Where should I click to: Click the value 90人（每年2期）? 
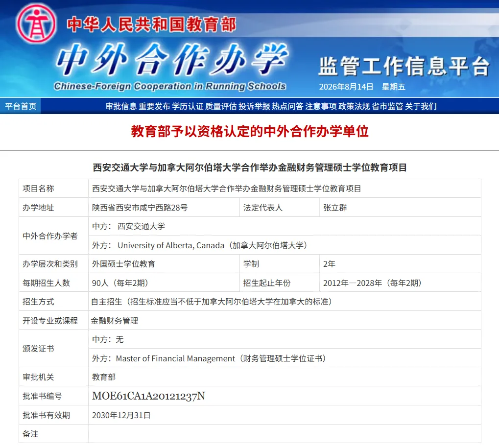[120, 283]
